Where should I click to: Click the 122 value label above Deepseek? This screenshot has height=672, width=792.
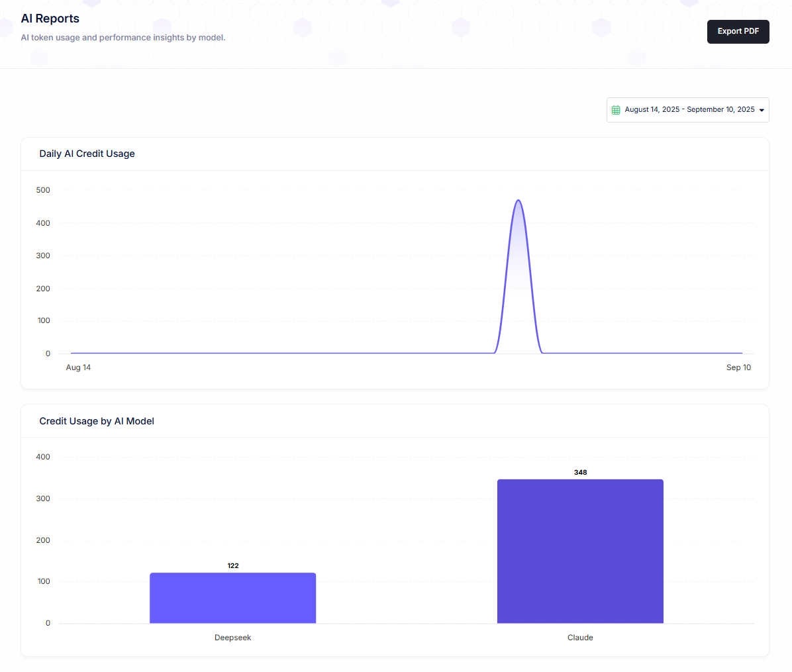point(233,566)
